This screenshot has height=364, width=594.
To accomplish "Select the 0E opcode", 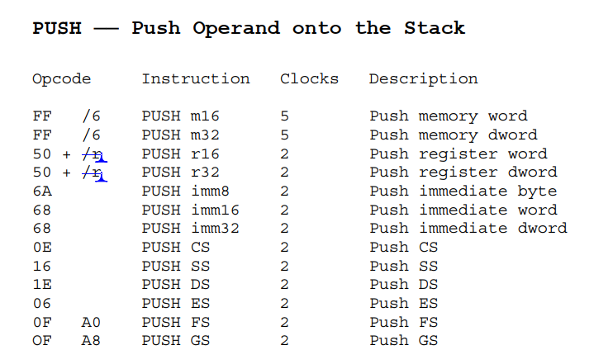I will tap(41, 248).
